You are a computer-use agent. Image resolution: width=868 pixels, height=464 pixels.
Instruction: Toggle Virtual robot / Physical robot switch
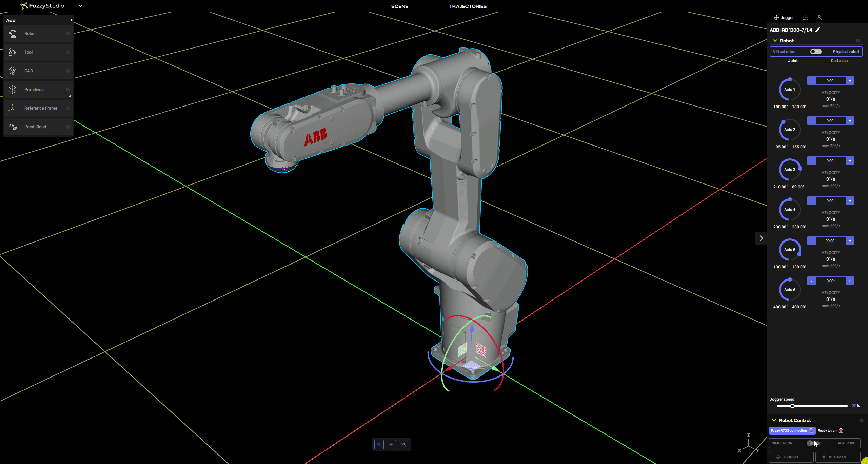tap(816, 52)
